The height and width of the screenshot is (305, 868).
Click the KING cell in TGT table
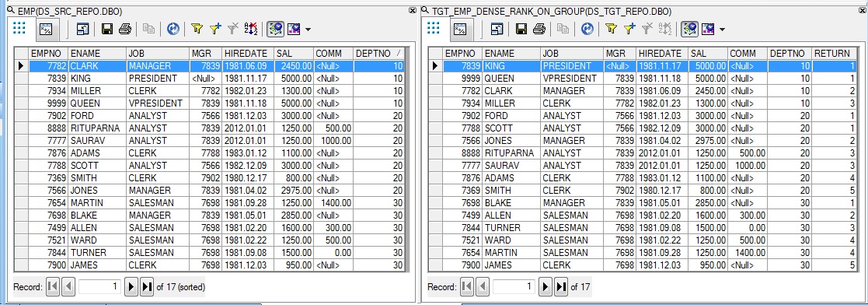511,66
